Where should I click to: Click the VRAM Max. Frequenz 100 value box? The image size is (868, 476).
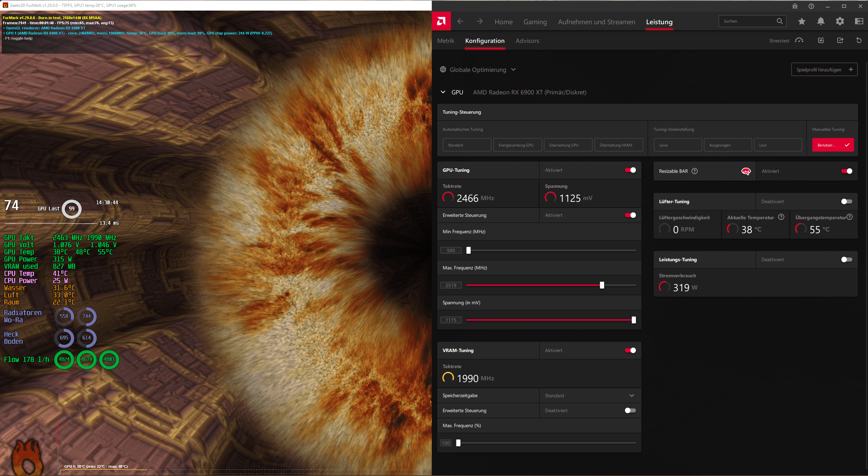[x=446, y=443]
